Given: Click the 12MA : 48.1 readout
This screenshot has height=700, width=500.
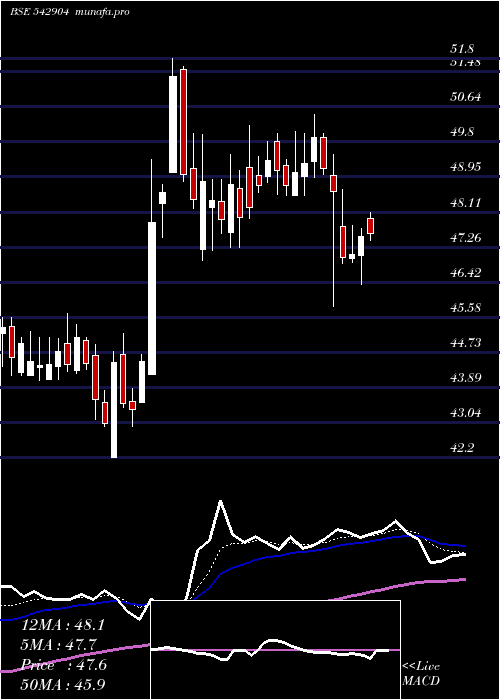Looking at the screenshot, I should pyautogui.click(x=63, y=625).
